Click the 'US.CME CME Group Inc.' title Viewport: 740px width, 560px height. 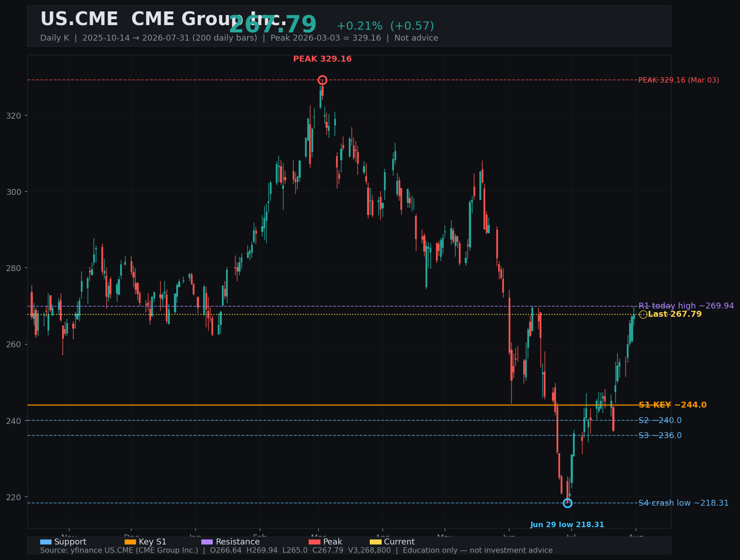(x=163, y=19)
